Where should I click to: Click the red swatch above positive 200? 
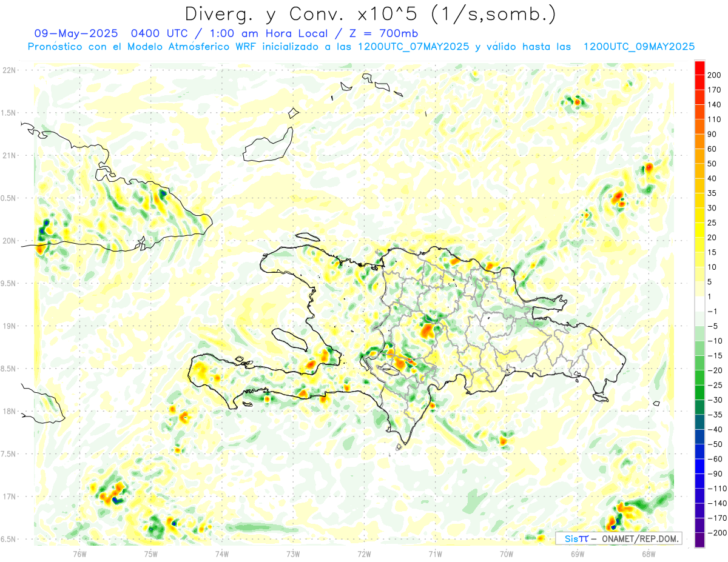699,68
